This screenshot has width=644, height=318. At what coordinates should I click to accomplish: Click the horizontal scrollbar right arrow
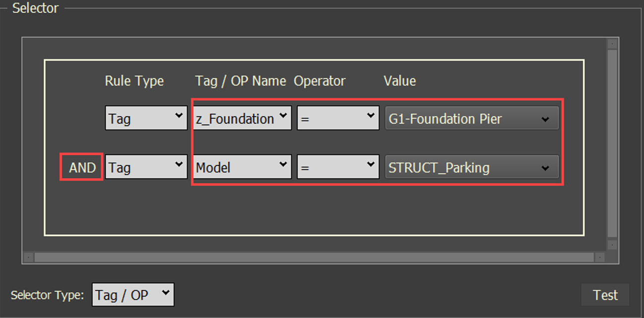point(600,257)
